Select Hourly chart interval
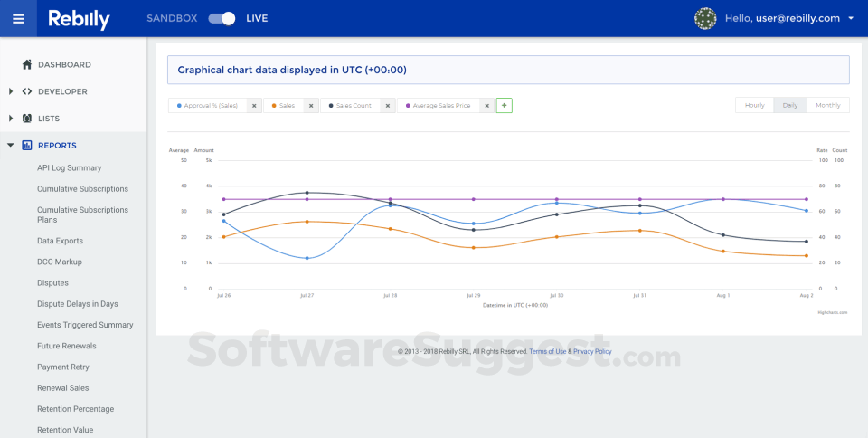The height and width of the screenshot is (438, 868). pyautogui.click(x=754, y=105)
